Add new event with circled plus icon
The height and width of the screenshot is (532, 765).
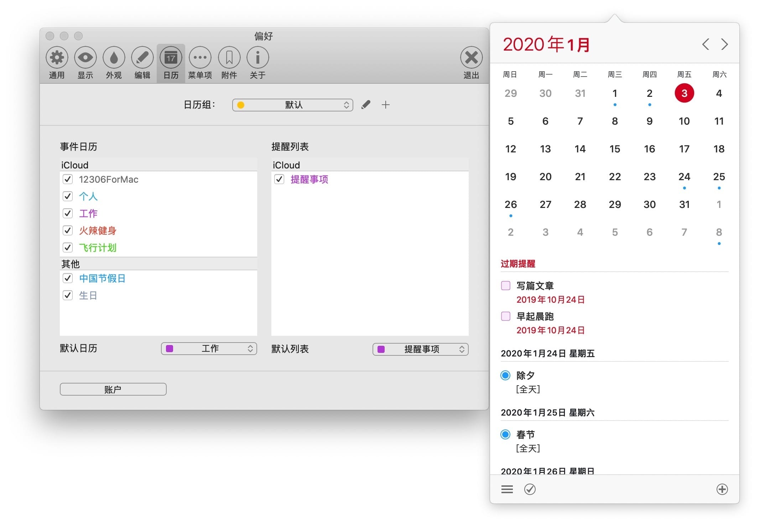(722, 489)
